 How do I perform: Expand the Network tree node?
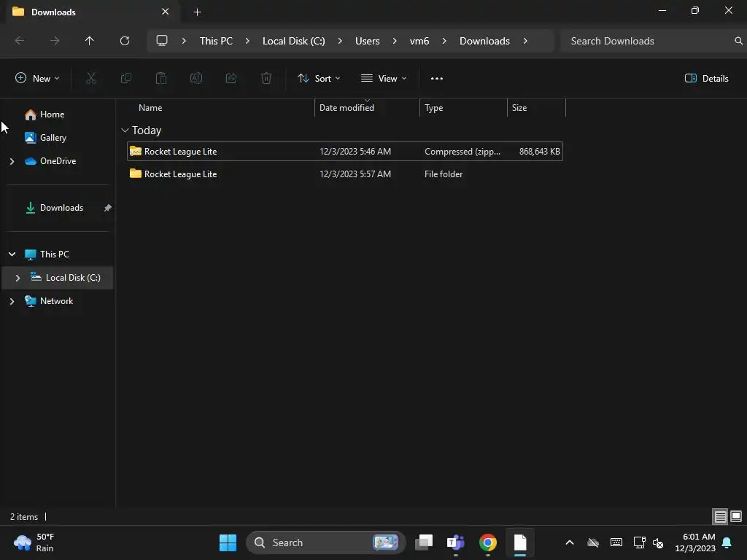click(12, 301)
